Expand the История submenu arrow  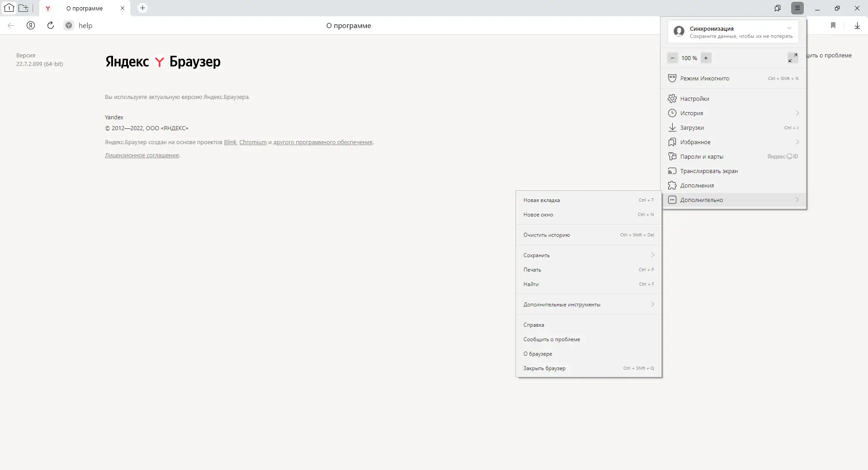click(x=797, y=113)
